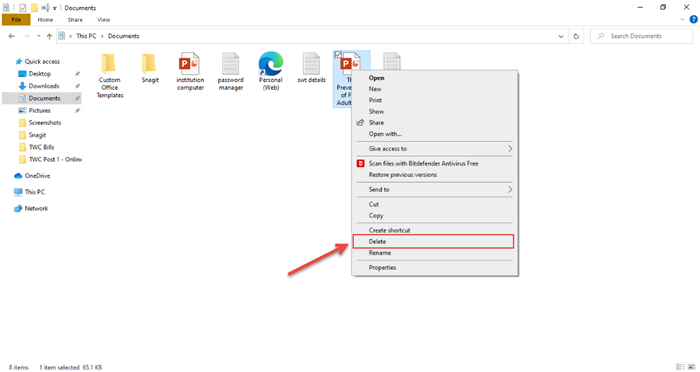Click the Network icon in sidebar
Image resolution: width=700 pixels, height=372 pixels.
pyautogui.click(x=18, y=209)
